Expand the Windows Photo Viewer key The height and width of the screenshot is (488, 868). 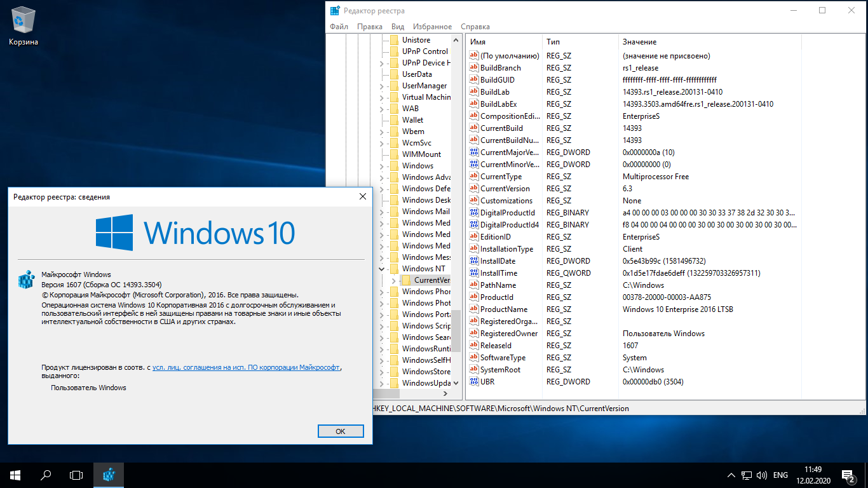(382, 303)
